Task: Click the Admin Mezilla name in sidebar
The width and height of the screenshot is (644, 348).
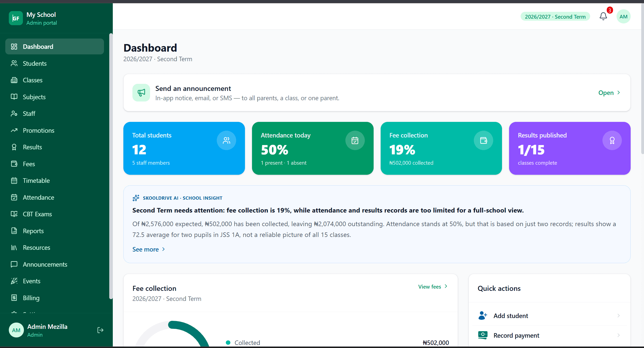Action: point(47,327)
